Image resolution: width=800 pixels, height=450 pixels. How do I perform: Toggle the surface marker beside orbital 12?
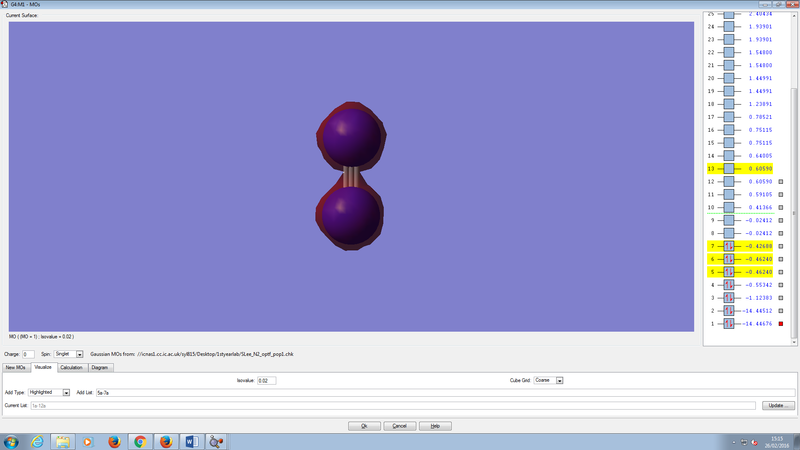(x=781, y=182)
